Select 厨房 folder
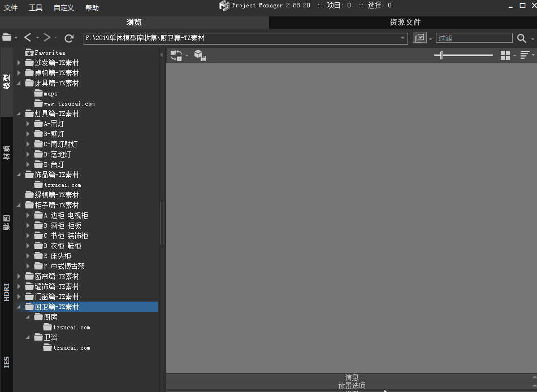This screenshot has height=392, width=537. 46,317
